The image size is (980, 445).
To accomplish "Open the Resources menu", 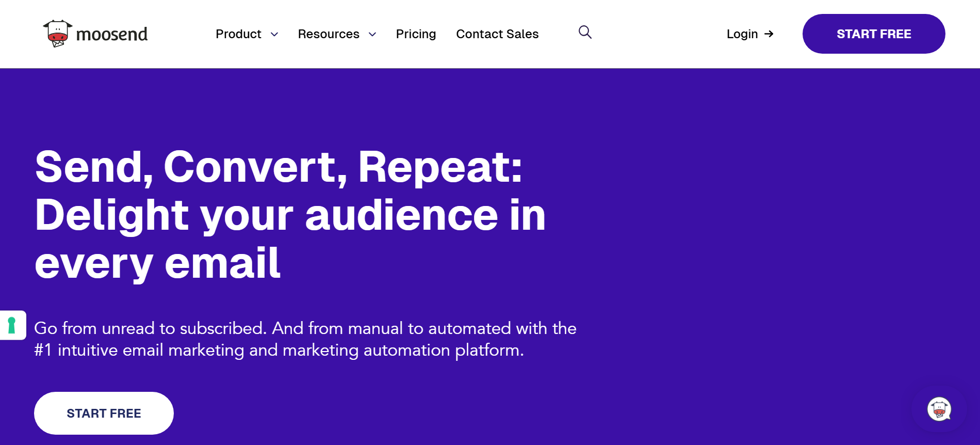I will 329,34.
